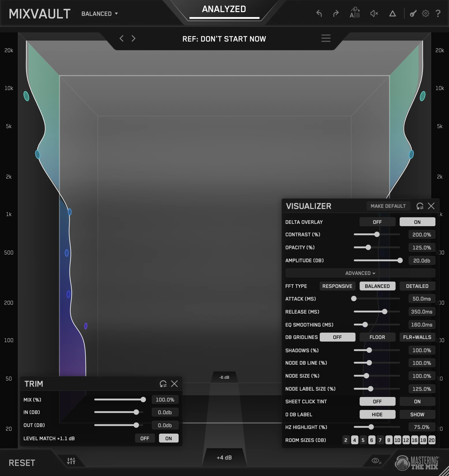
Task: Click the undo arrow icon
Action: pos(319,14)
